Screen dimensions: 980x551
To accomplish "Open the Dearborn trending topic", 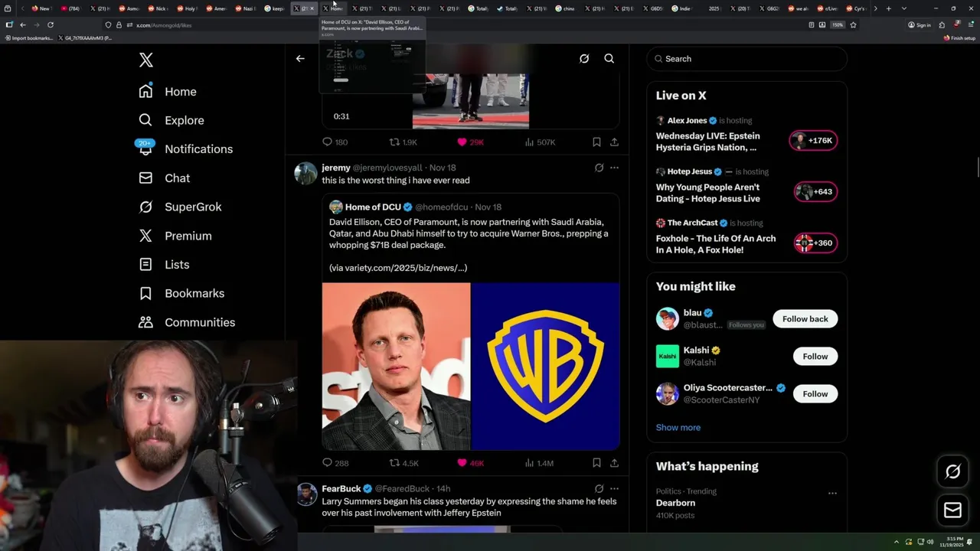I will 675,503.
